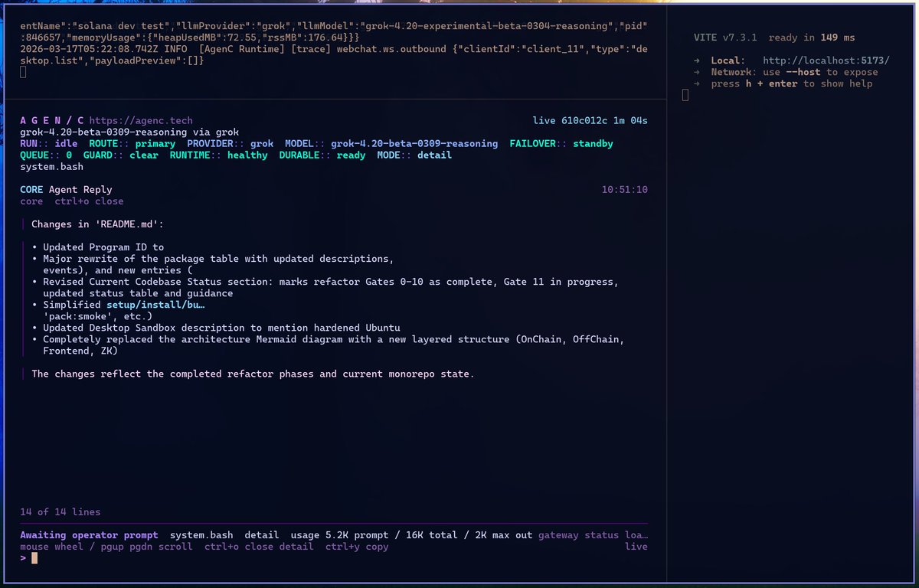Click "Changes in 'README.md':" line
919x588 pixels.
97,224
